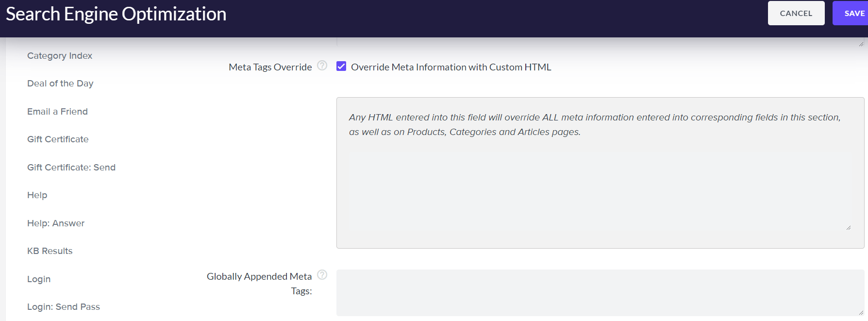868x321 pixels.
Task: Open Help: Answer page settings
Action: [56, 223]
